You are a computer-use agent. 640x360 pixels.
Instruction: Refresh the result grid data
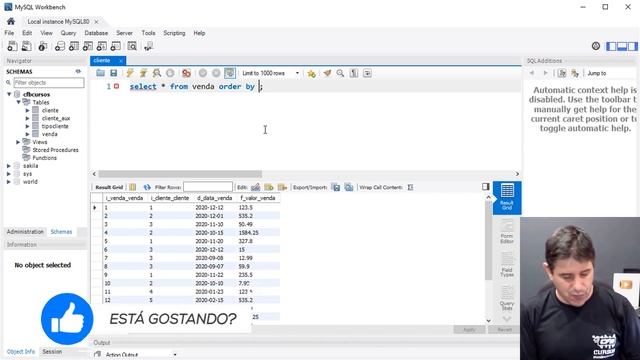[x=147, y=187]
